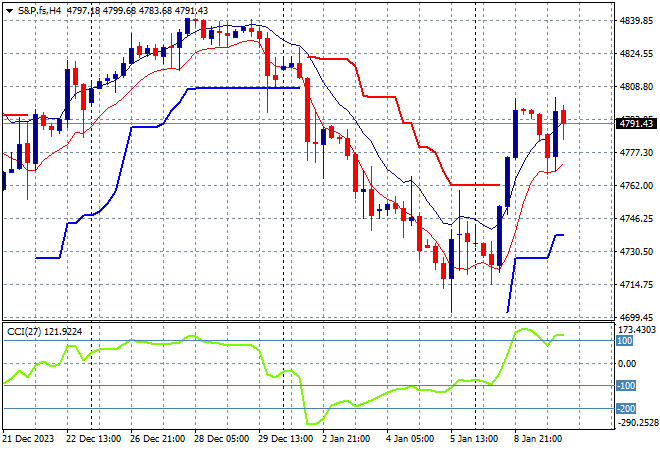The image size is (660, 450).
Task: Select the 4824.55 price axis label
Action: click(x=634, y=54)
